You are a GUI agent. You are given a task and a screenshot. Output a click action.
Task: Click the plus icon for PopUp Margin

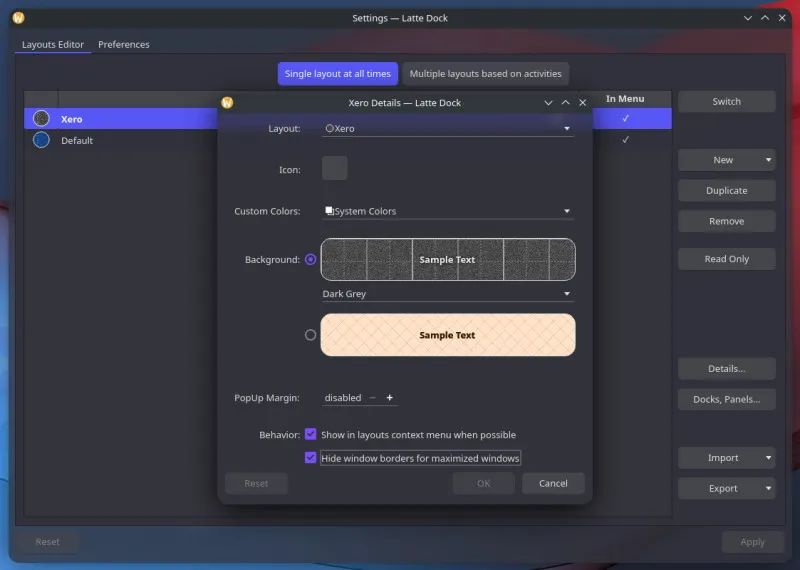[390, 398]
